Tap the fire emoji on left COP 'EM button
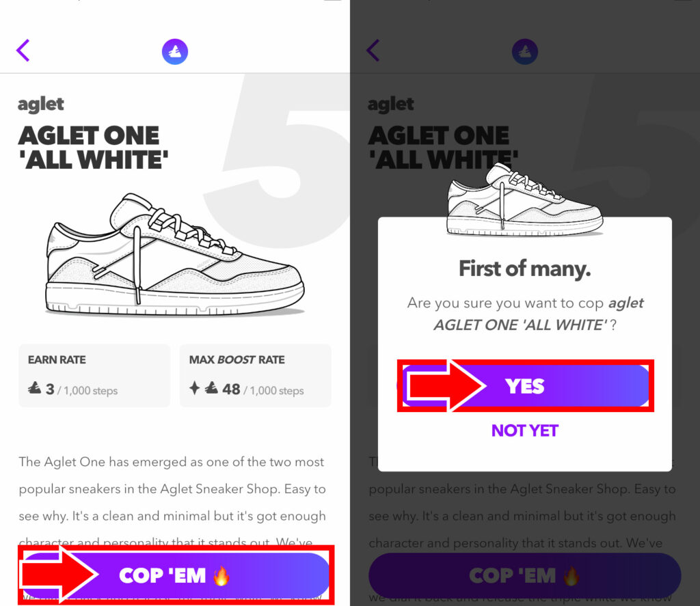The height and width of the screenshot is (606, 700). point(221,575)
